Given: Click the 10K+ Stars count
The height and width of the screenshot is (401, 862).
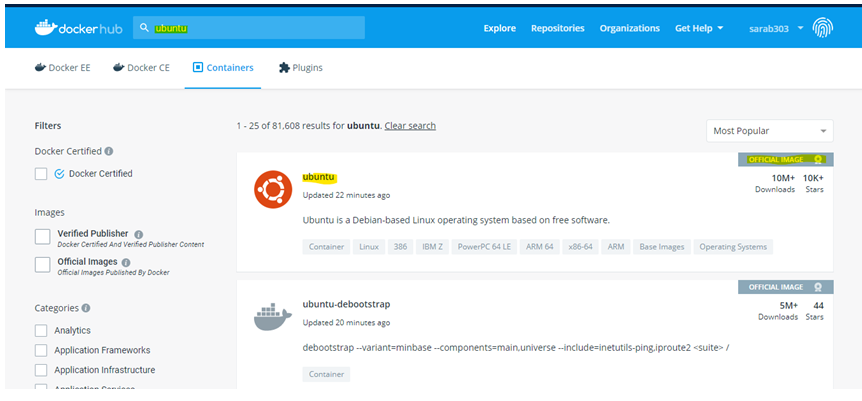Looking at the screenshot, I should (x=813, y=183).
